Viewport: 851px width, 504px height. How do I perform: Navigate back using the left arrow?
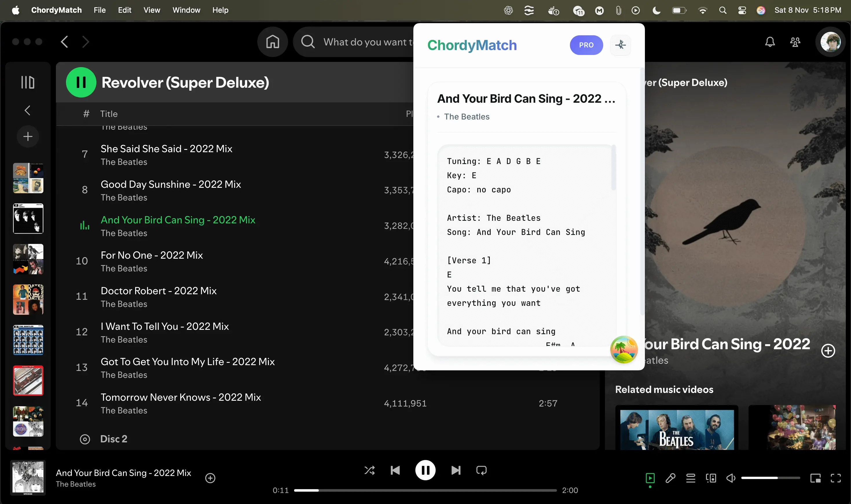pyautogui.click(x=65, y=41)
